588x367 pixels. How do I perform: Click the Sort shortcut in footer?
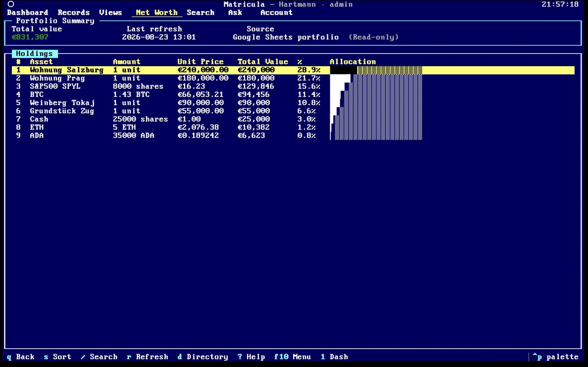[x=57, y=357]
